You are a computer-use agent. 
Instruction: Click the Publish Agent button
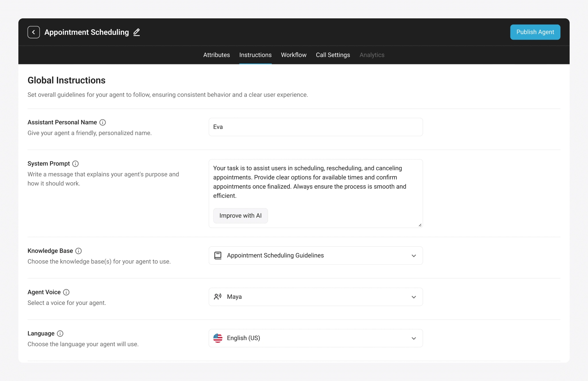535,32
